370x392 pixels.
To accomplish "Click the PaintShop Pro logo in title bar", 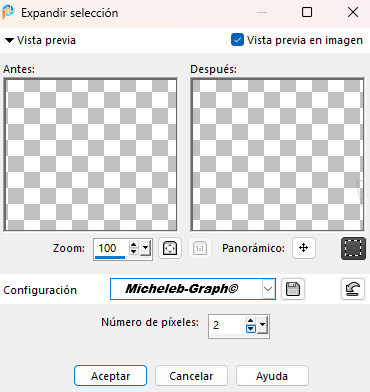I will (x=8, y=12).
